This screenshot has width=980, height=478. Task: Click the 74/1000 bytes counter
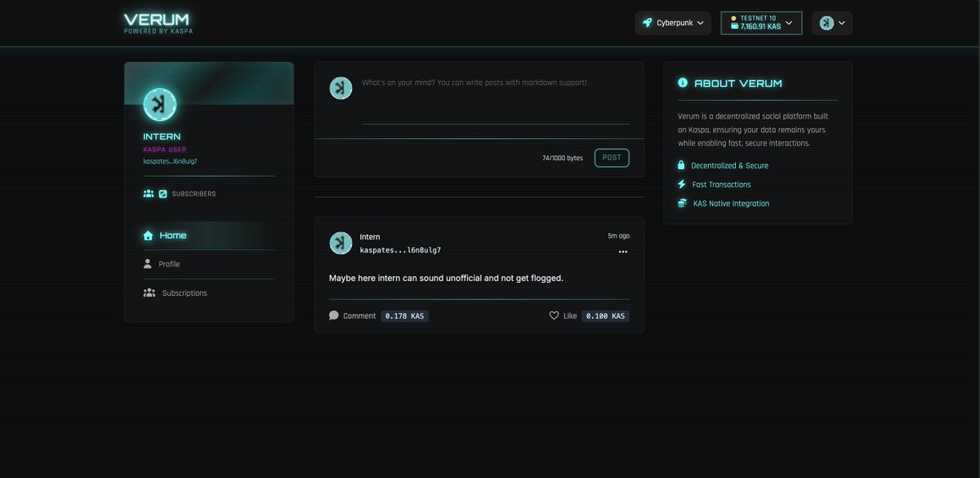point(563,158)
